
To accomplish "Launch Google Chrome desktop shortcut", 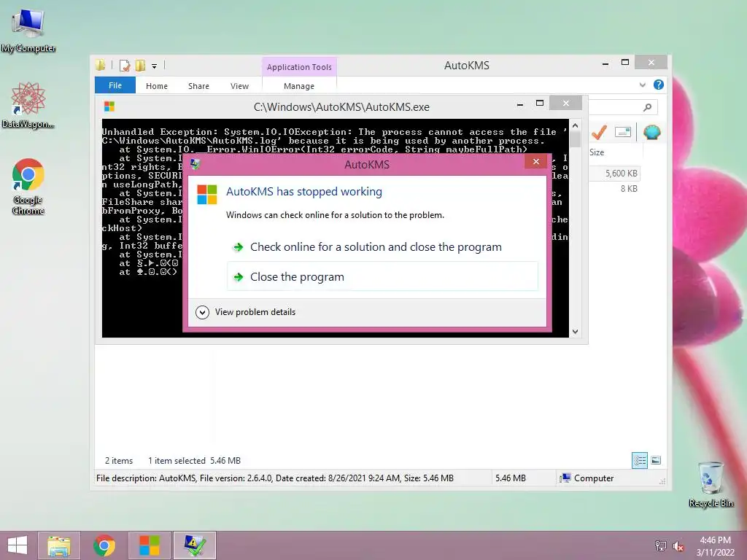I will click(28, 186).
